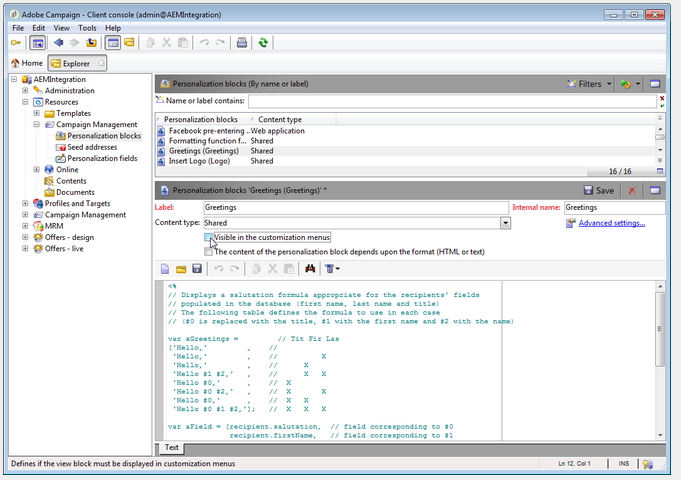The image size is (681, 480).
Task: Click the floppy disk icon in editor toolbar
Action: [197, 269]
